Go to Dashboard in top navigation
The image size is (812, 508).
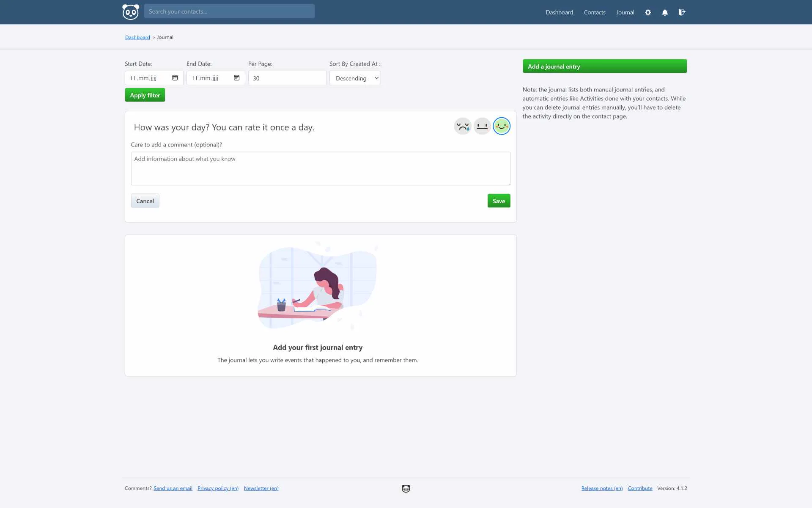(559, 12)
